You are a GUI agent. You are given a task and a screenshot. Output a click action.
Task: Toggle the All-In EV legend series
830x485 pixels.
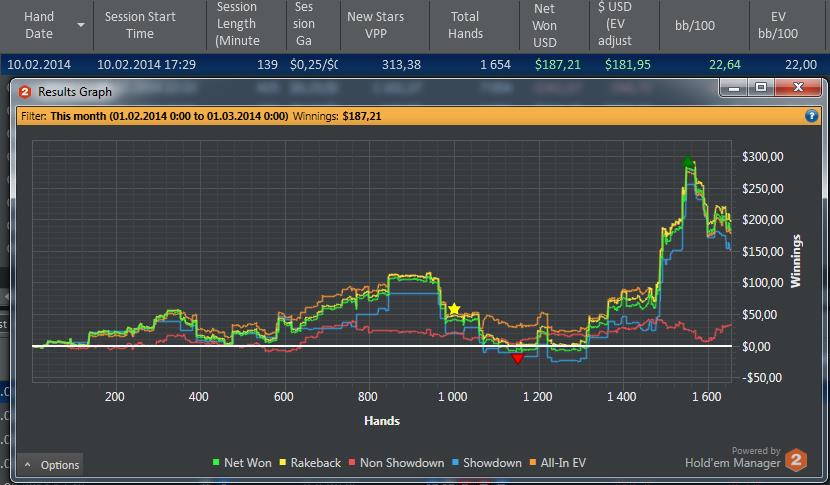coord(557,463)
